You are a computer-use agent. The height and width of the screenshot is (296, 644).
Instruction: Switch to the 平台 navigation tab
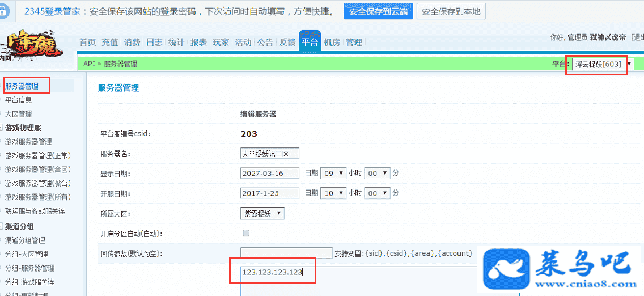310,43
